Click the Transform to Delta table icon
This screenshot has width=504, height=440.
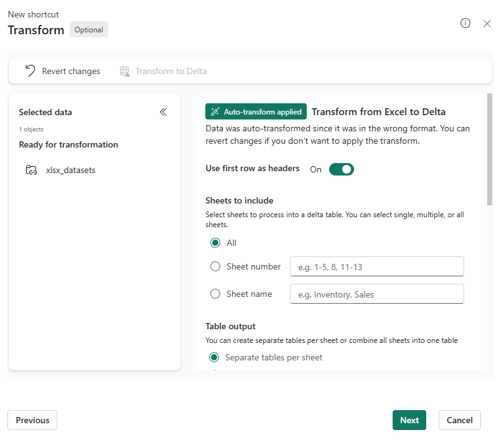125,71
